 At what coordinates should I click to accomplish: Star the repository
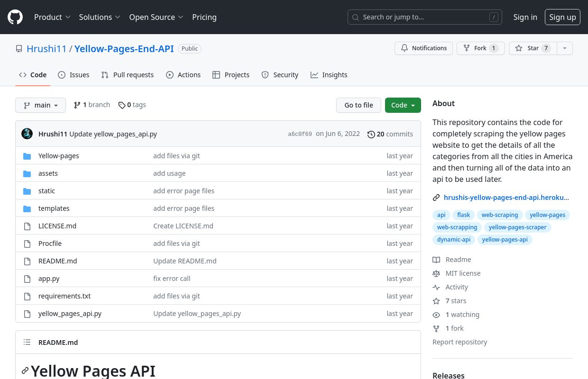pyautogui.click(x=533, y=48)
